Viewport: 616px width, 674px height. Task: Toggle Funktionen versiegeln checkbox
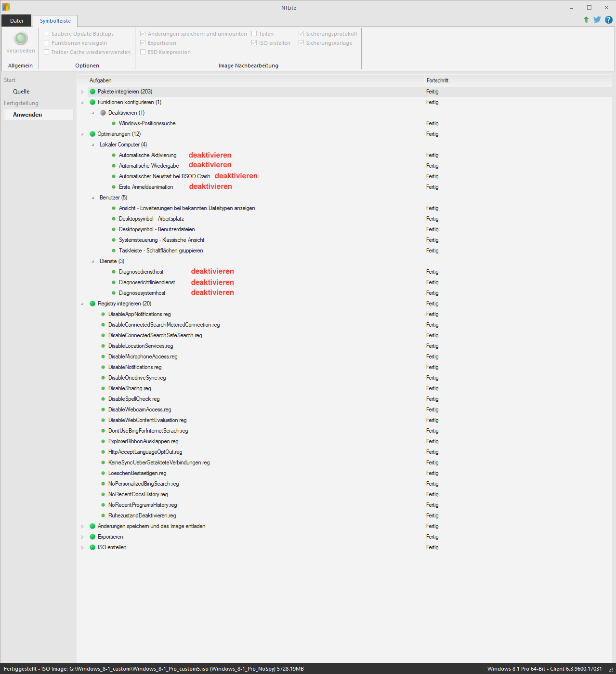tap(47, 43)
